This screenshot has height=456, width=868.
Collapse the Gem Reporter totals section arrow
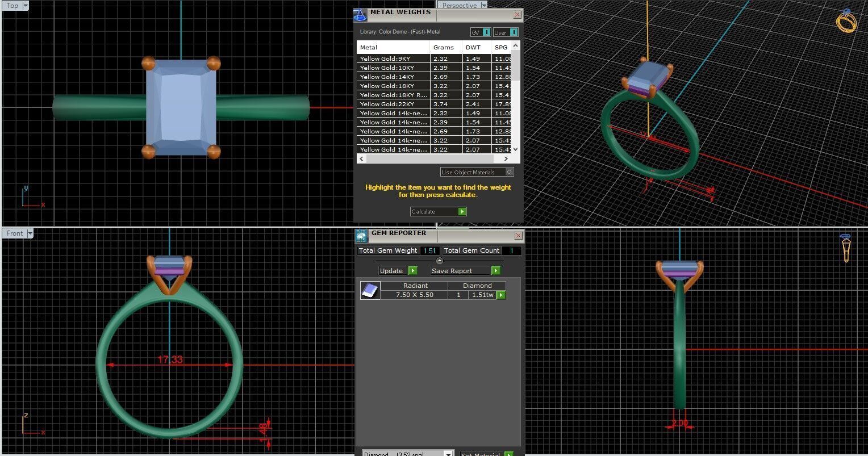pos(439,261)
